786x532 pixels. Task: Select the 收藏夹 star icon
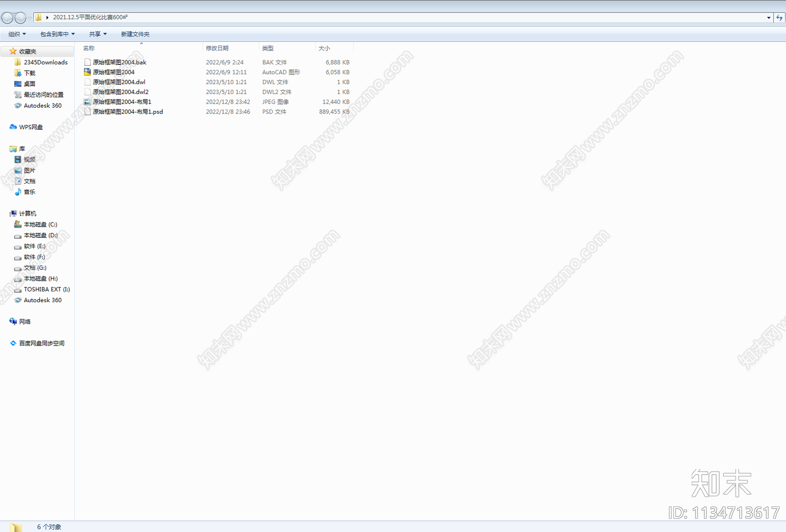[13, 51]
